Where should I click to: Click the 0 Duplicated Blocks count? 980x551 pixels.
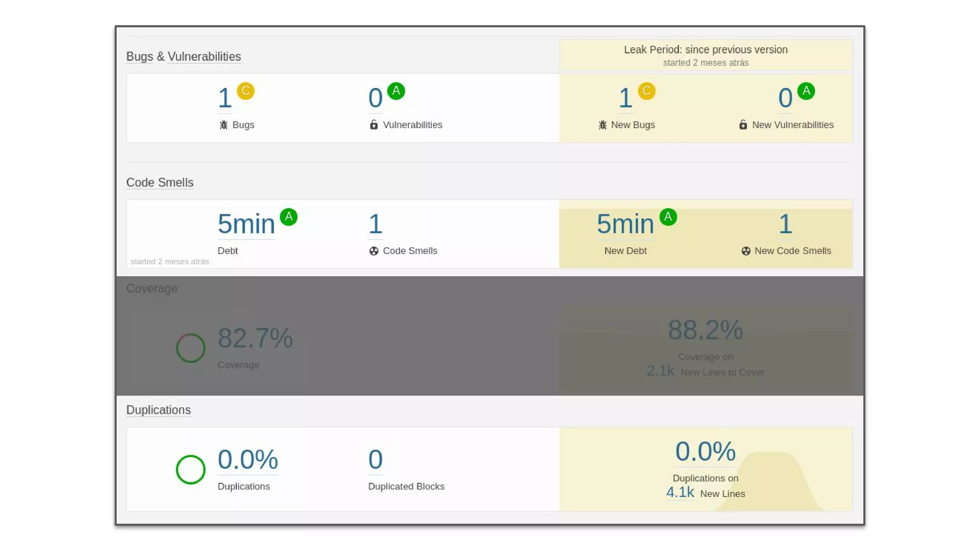375,459
